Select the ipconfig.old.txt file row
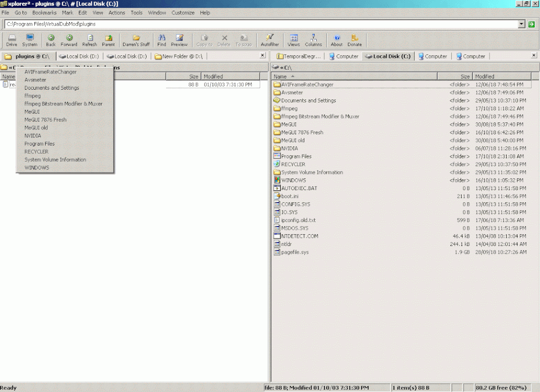This screenshot has height=392, width=540. pos(401,220)
